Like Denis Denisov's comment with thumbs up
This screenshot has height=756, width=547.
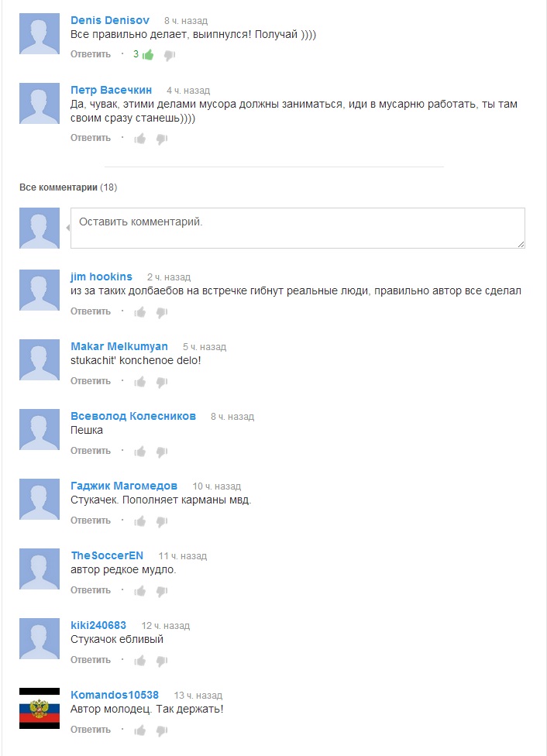(148, 54)
